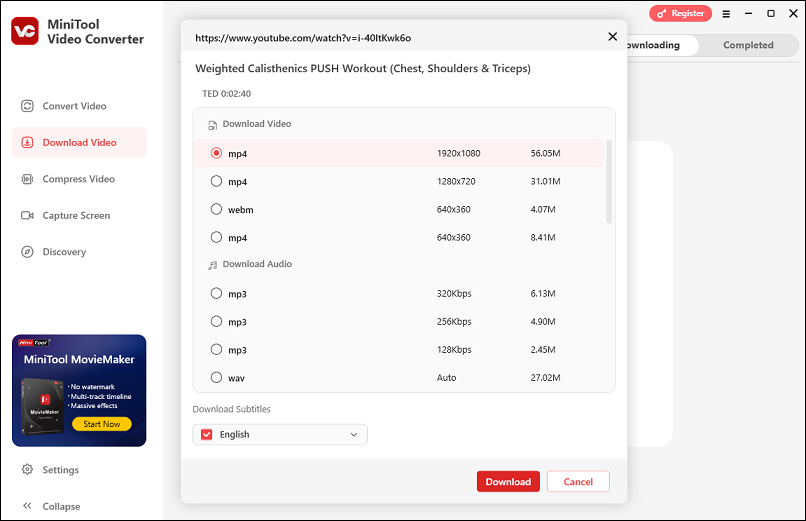Open the subtitles language dropdown arrow
The height and width of the screenshot is (521, 806).
point(354,435)
